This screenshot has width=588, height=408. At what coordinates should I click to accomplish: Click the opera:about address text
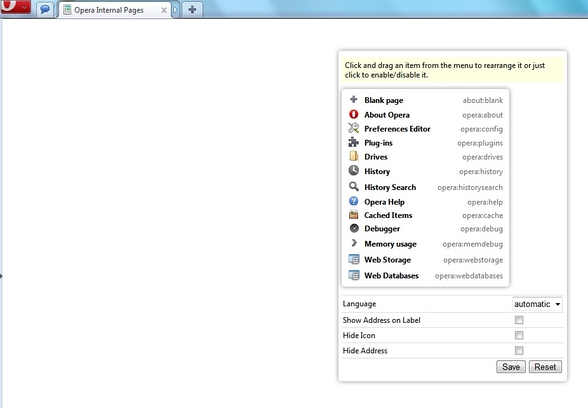click(482, 115)
